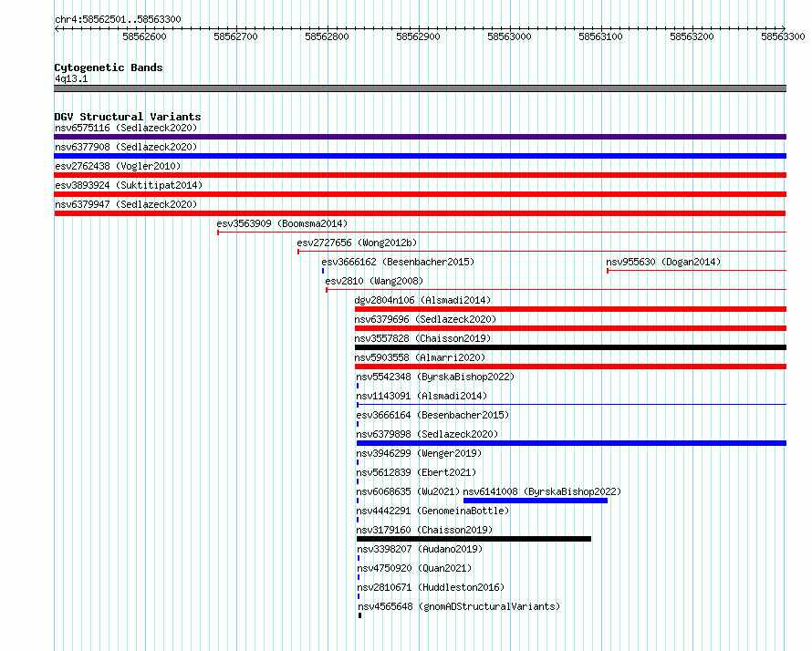Click esv2810 (Wang2008) label
The width and height of the screenshot is (812, 651).
coord(374,281)
